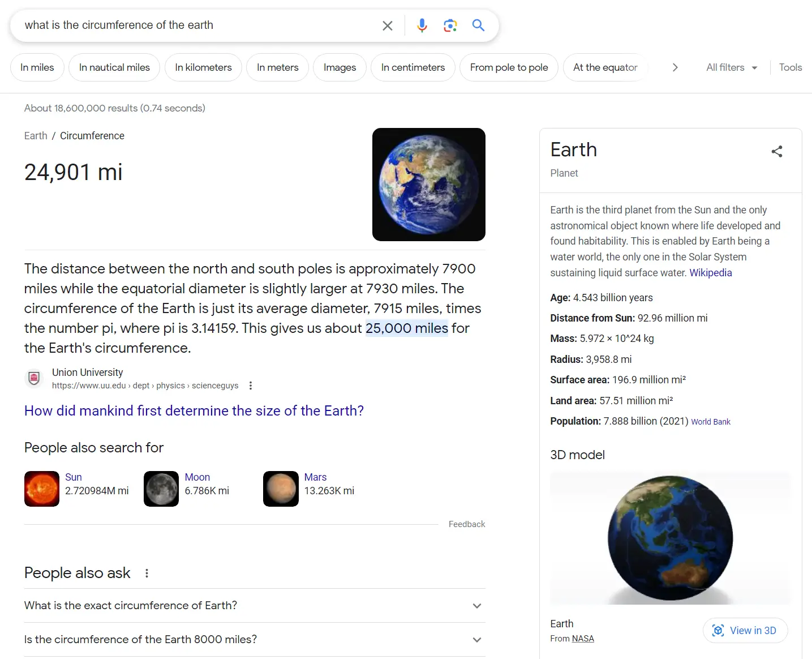Click the Land area fact label

(x=573, y=401)
